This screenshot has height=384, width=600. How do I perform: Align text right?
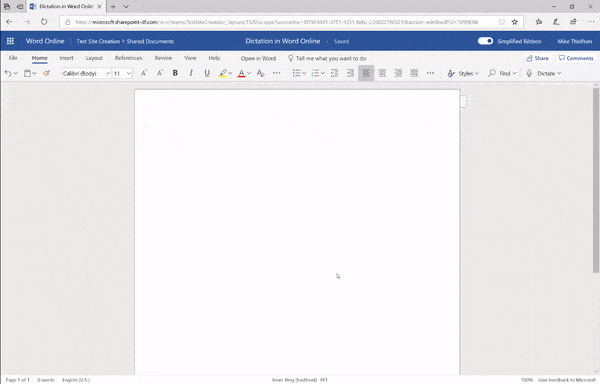pyautogui.click(x=398, y=73)
